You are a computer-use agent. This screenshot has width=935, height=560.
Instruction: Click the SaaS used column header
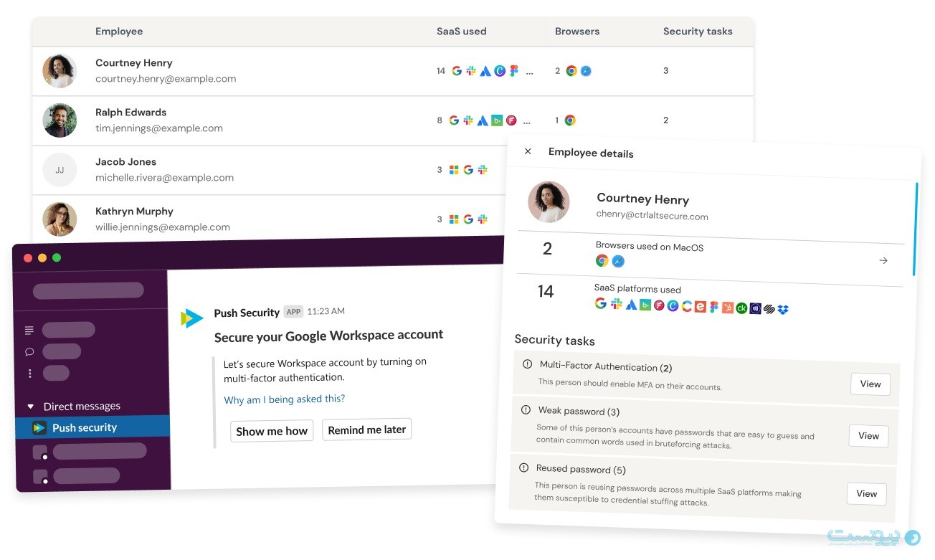[x=462, y=32]
